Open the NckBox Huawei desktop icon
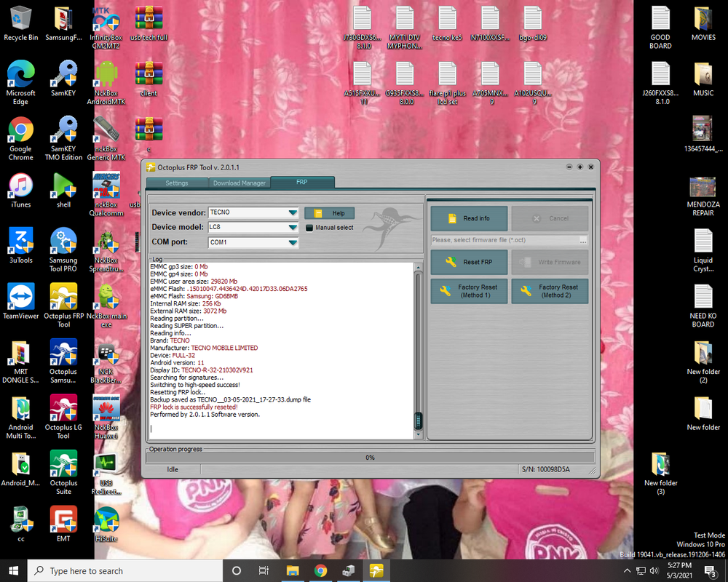The image size is (728, 582). [106, 417]
